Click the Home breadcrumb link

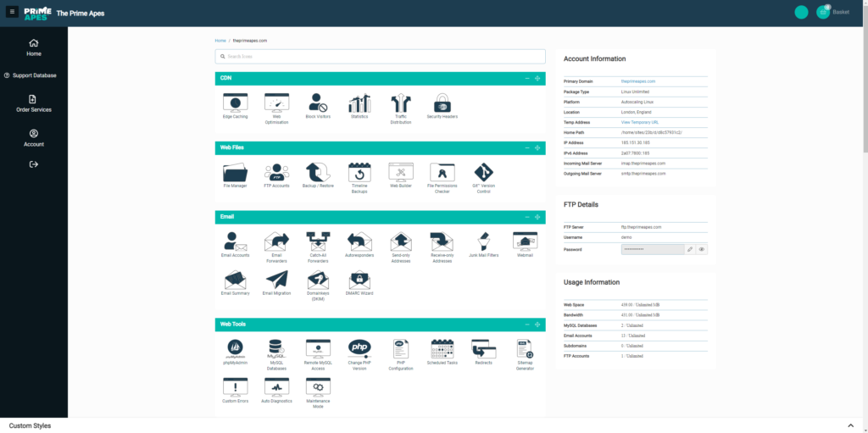(x=220, y=41)
